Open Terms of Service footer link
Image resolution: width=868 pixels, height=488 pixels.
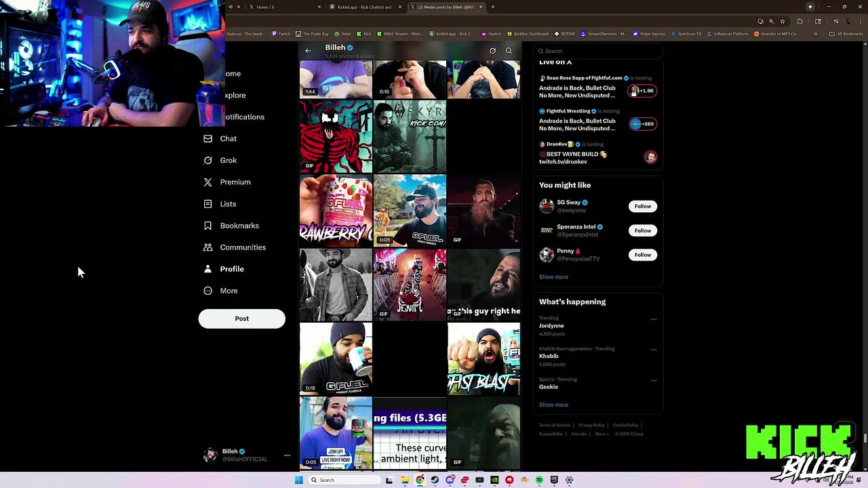coord(554,425)
